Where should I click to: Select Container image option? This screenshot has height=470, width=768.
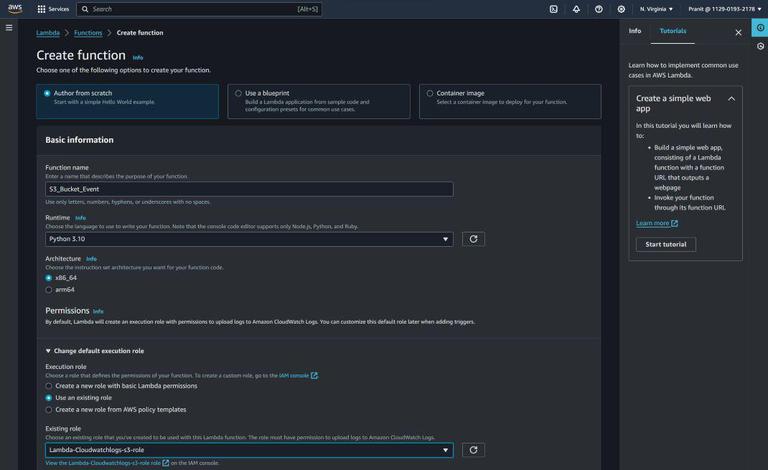tap(510, 101)
